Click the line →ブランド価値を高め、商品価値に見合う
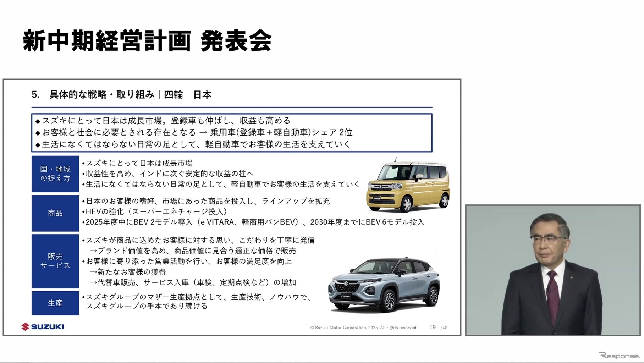Image resolution: width=644 pixels, height=363 pixels. (x=193, y=251)
